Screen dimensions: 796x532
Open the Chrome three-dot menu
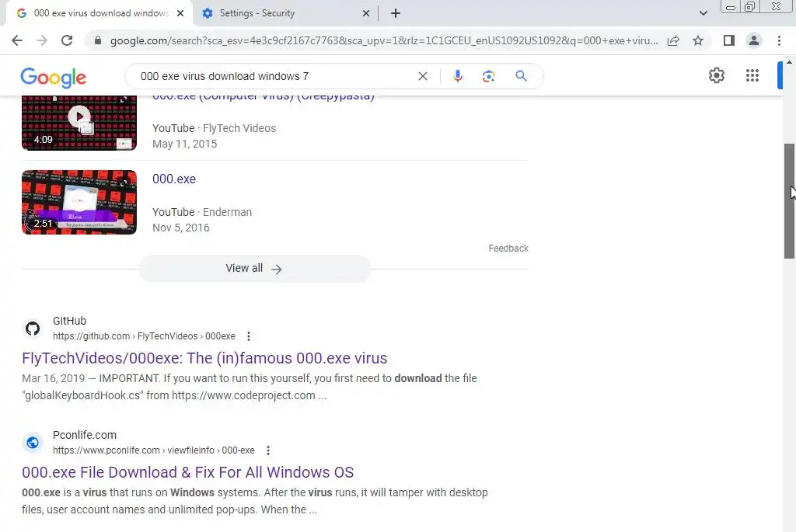tap(779, 40)
